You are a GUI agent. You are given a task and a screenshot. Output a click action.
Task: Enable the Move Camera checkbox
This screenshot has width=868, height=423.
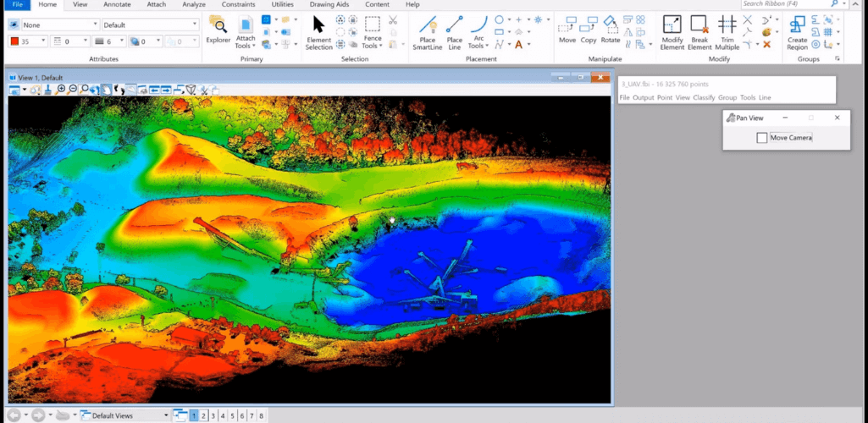click(x=762, y=138)
